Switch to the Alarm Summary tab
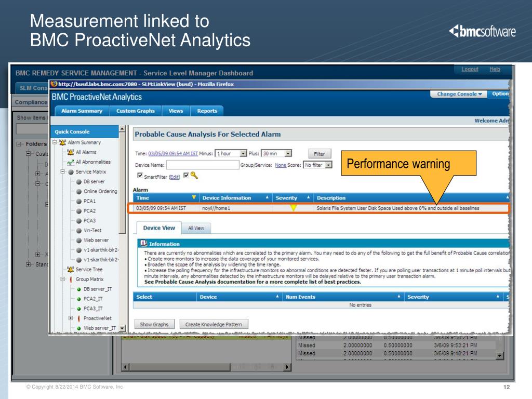532x399 pixels. pos(82,111)
